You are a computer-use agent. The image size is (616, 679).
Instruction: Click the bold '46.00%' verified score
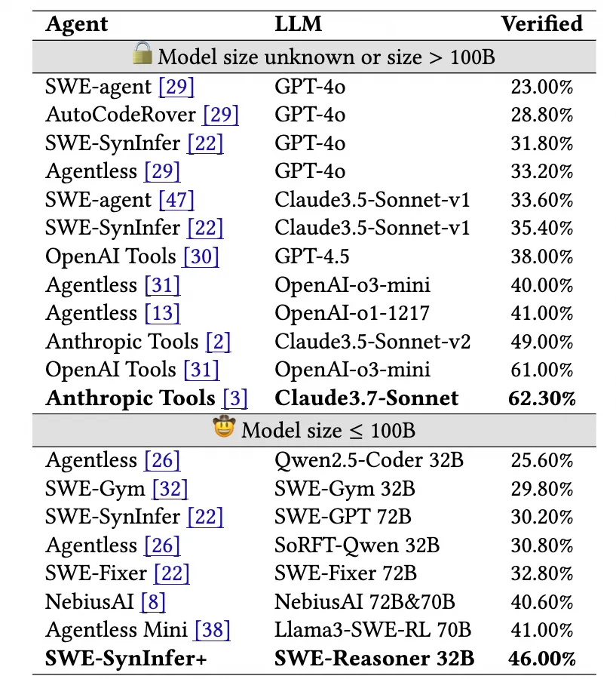pyautogui.click(x=542, y=659)
